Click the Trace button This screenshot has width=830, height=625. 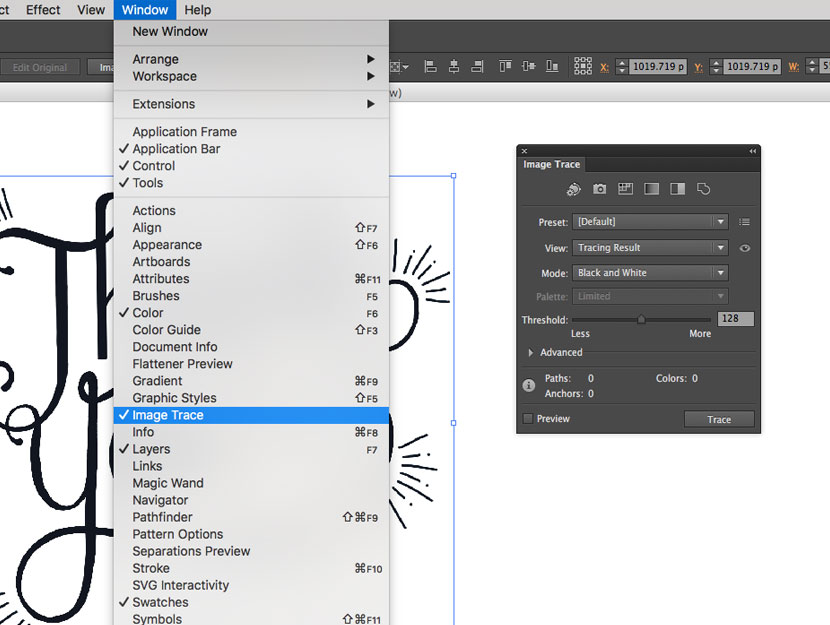click(x=719, y=419)
